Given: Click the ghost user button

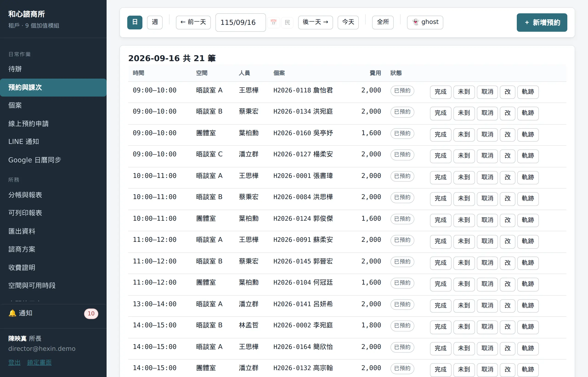Looking at the screenshot, I should point(425,22).
